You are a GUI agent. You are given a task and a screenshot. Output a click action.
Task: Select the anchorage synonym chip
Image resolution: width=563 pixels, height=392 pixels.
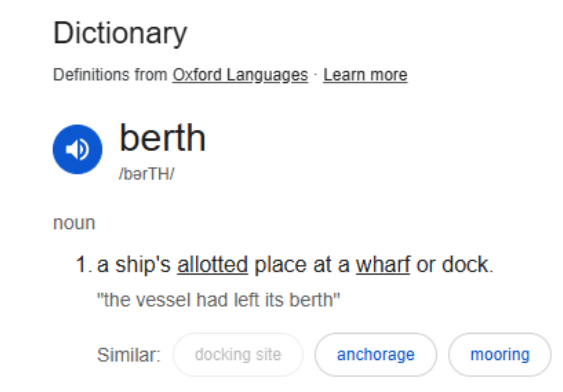(x=376, y=355)
